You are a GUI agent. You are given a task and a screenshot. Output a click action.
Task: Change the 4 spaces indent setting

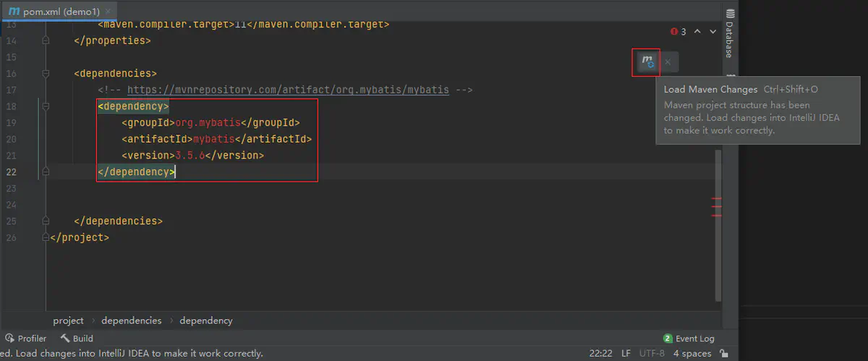(692, 354)
